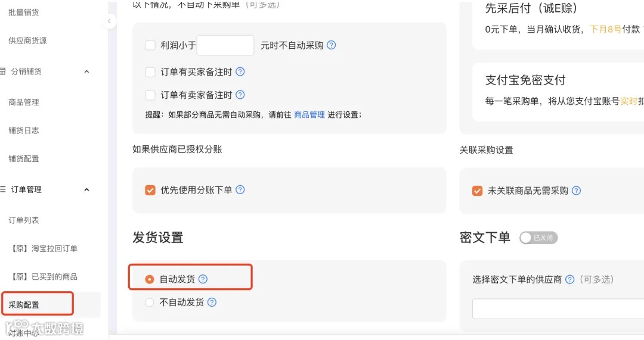This screenshot has width=644, height=340.
Task: Click help icon next to 订单有买家备注时
Action: coord(240,72)
